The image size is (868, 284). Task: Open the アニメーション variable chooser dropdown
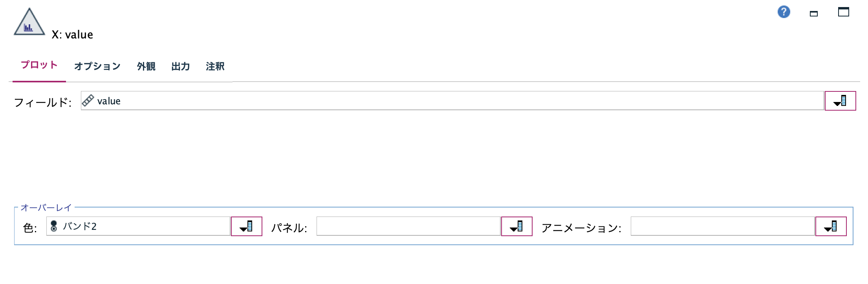(x=831, y=226)
